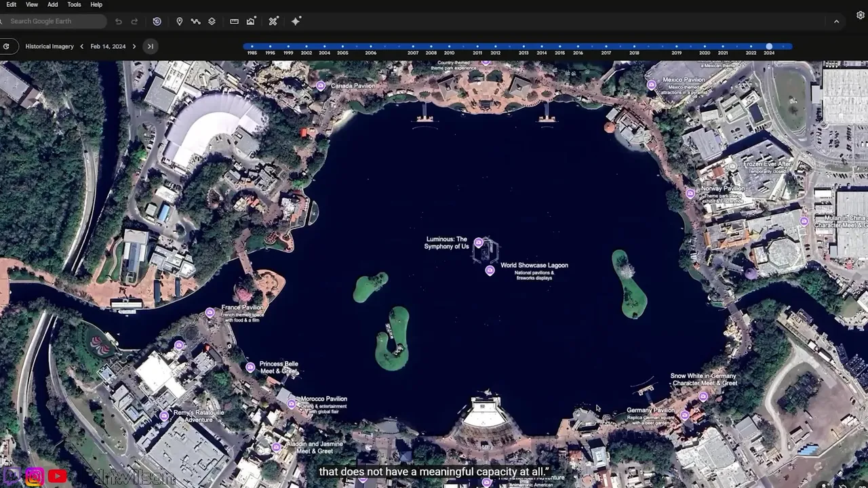868x488 pixels.
Task: Click the Germany Pavilion label text
Action: tap(651, 410)
